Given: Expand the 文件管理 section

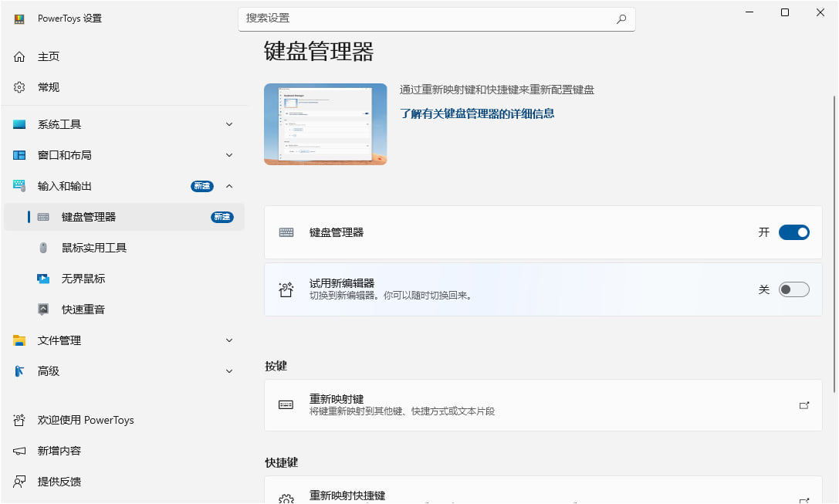Looking at the screenshot, I should 229,340.
